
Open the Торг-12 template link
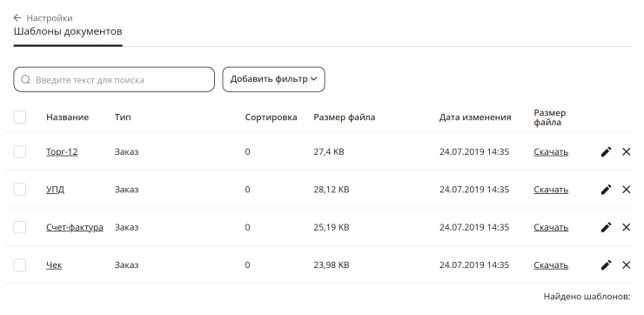(62, 152)
